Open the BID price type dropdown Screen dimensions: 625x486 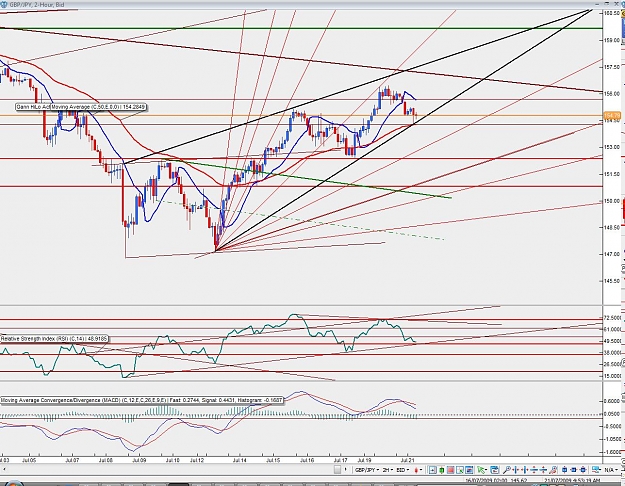click(x=403, y=470)
